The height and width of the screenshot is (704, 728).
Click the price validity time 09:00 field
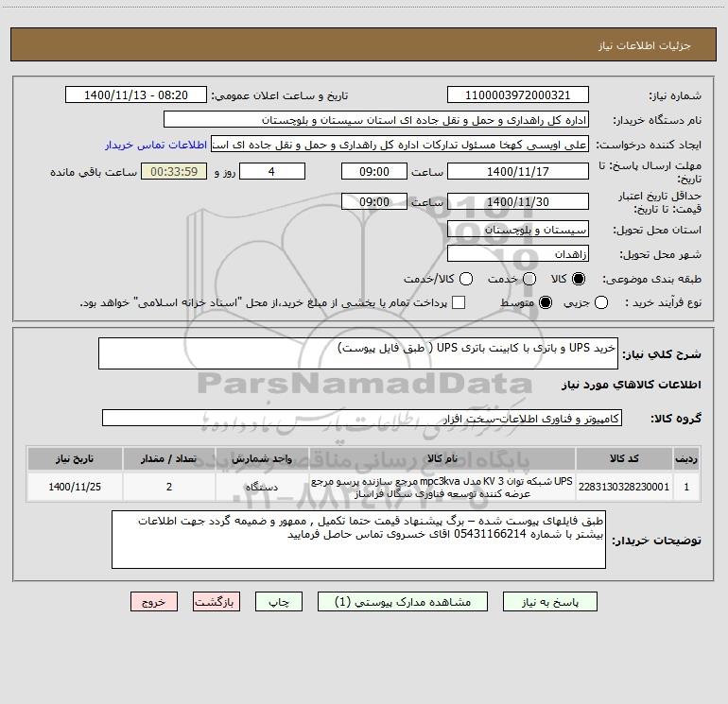tap(374, 202)
